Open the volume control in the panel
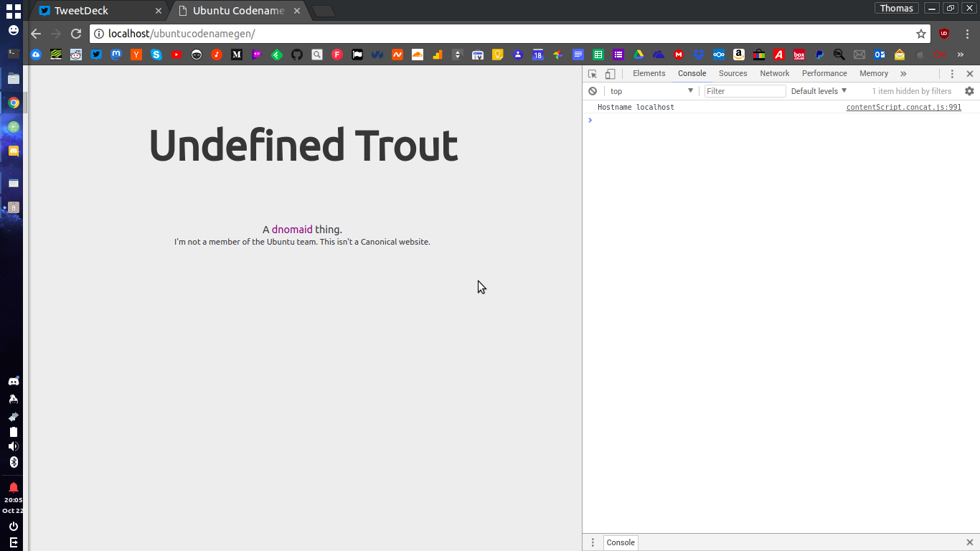Viewport: 980px width, 551px height. 13,447
